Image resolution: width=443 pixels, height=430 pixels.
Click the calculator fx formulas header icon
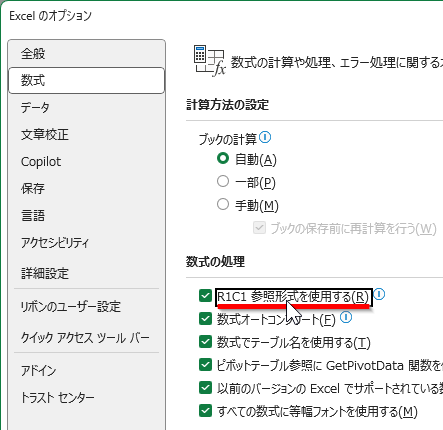point(210,61)
